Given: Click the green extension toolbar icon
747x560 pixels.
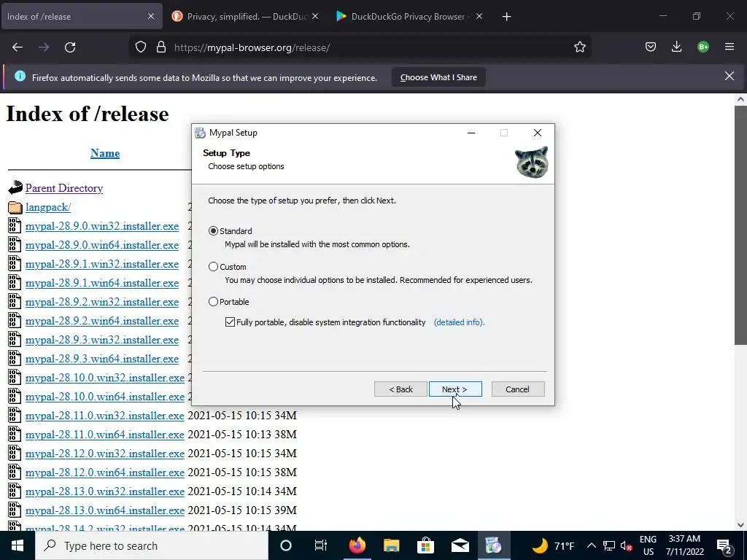Looking at the screenshot, I should (703, 47).
